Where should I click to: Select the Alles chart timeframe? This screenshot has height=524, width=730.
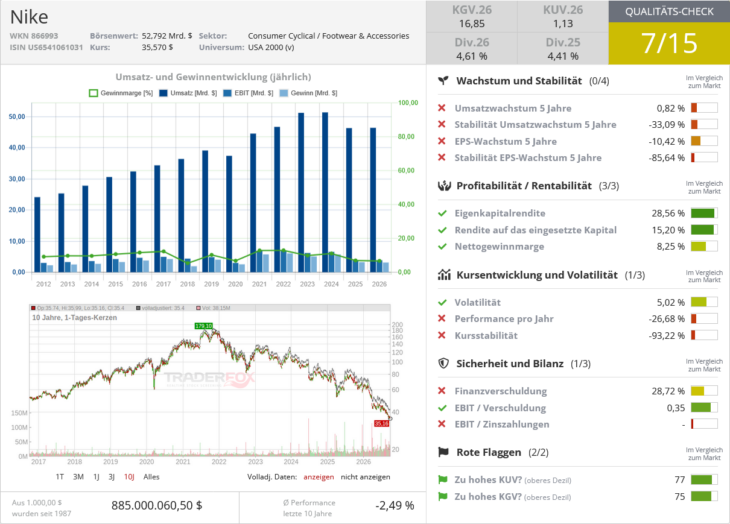click(151, 477)
